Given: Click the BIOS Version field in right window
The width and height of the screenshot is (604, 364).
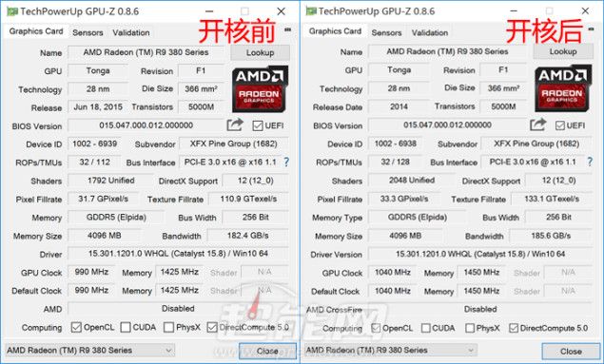Looking at the screenshot, I should click(447, 125).
